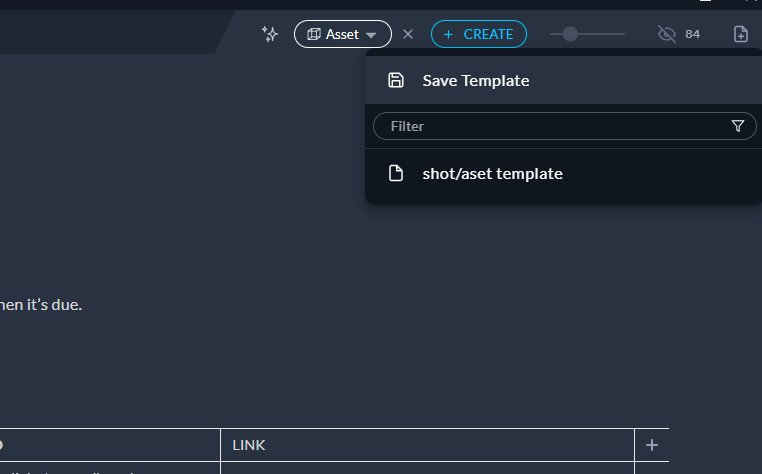
Task: Open the templates menu via document-plus icon
Action: coord(740,34)
